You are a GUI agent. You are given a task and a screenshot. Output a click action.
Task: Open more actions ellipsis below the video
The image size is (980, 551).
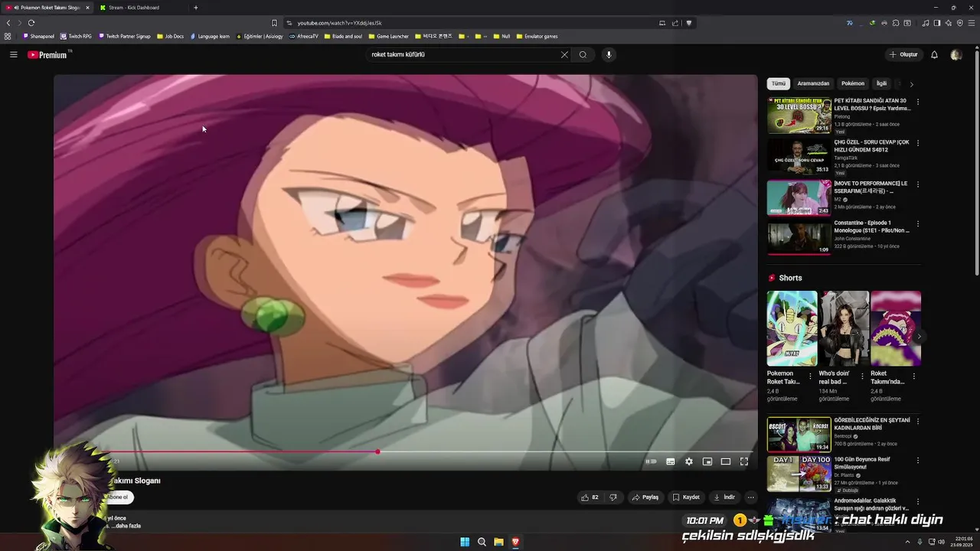pyautogui.click(x=751, y=497)
